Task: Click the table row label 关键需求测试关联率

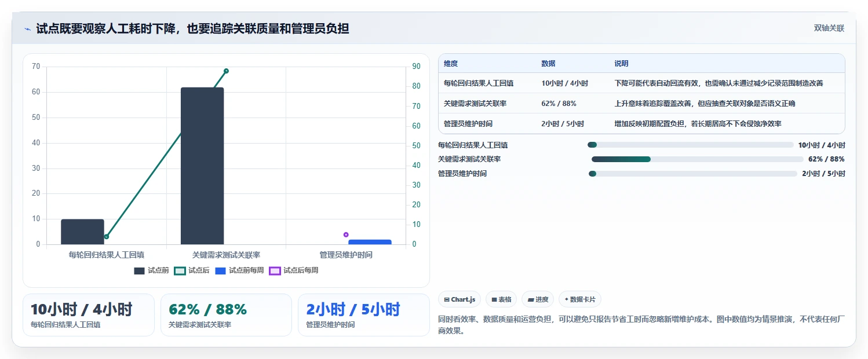Action: [475, 104]
